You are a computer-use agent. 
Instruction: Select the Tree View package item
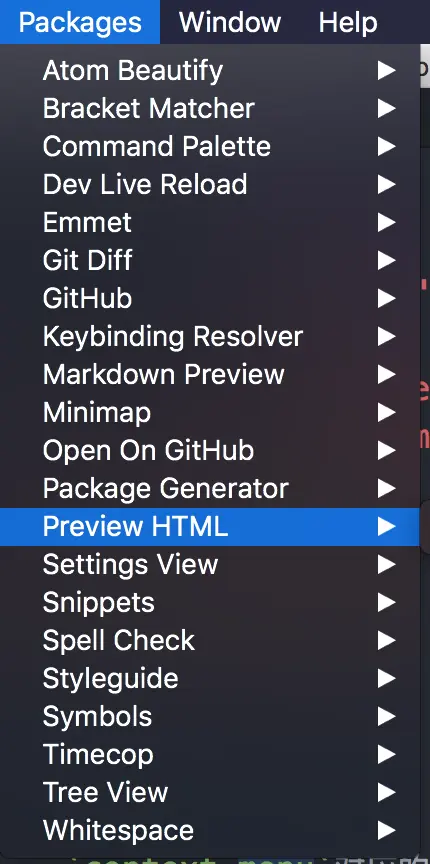click(209, 793)
